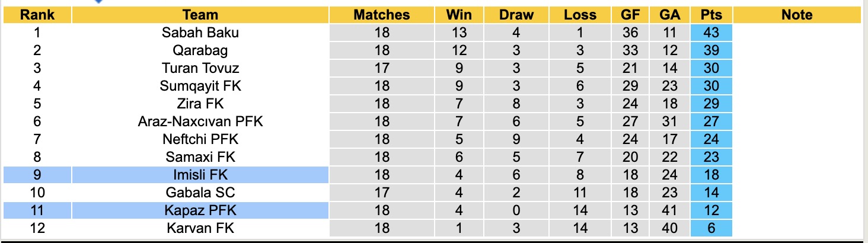868x243 pixels.
Task: Click the Zira FK team name
Action: click(200, 104)
